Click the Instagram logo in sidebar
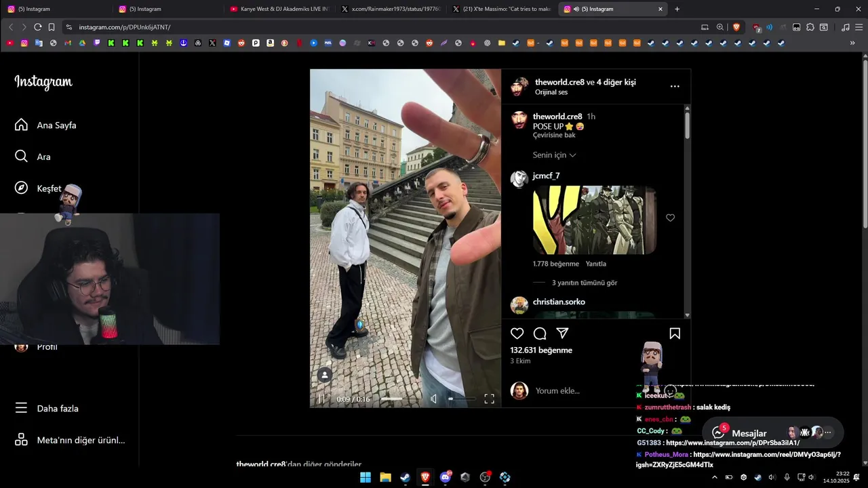Screen dimensions: 868x488 (43, 82)
